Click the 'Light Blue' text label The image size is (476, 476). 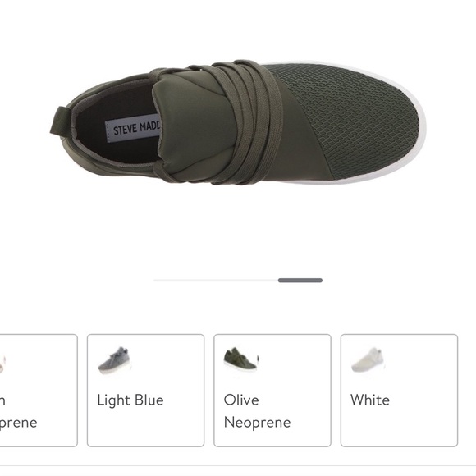[x=130, y=400]
